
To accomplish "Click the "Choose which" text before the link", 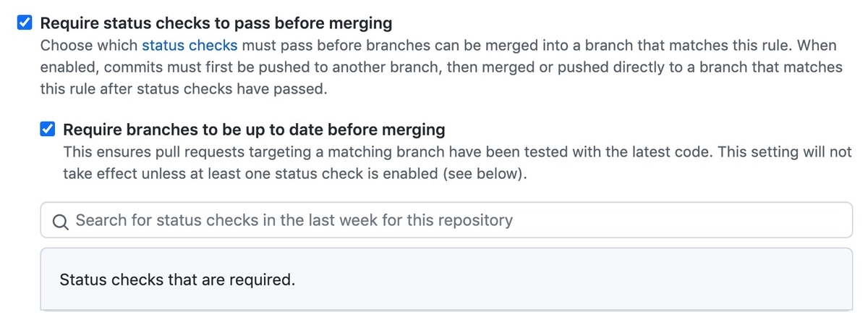I will [x=89, y=46].
